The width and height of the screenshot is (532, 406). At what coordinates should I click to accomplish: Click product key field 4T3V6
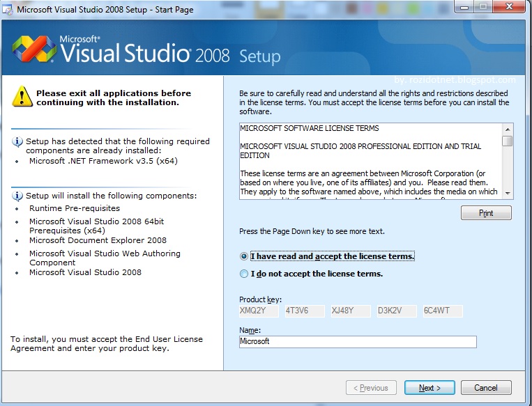305,311
